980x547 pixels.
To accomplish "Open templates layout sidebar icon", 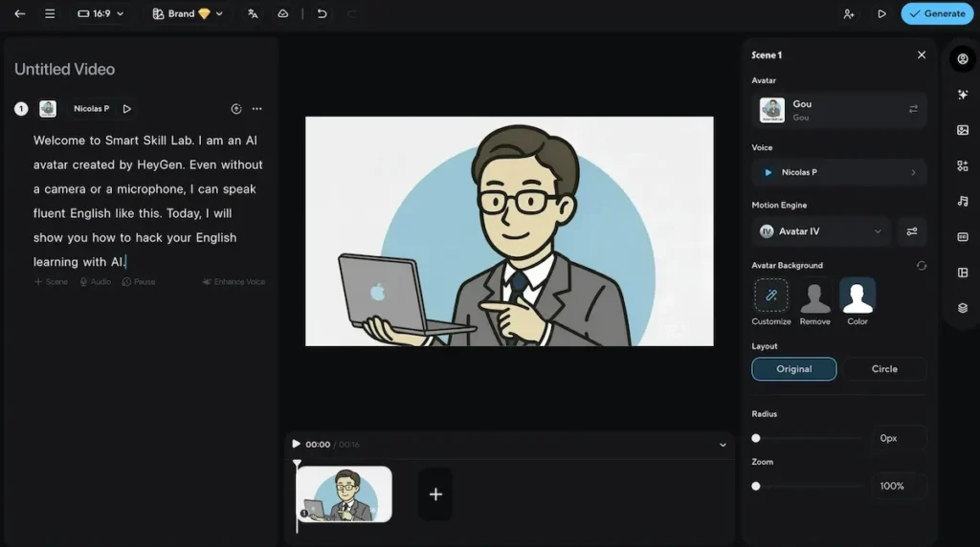I will (x=963, y=273).
